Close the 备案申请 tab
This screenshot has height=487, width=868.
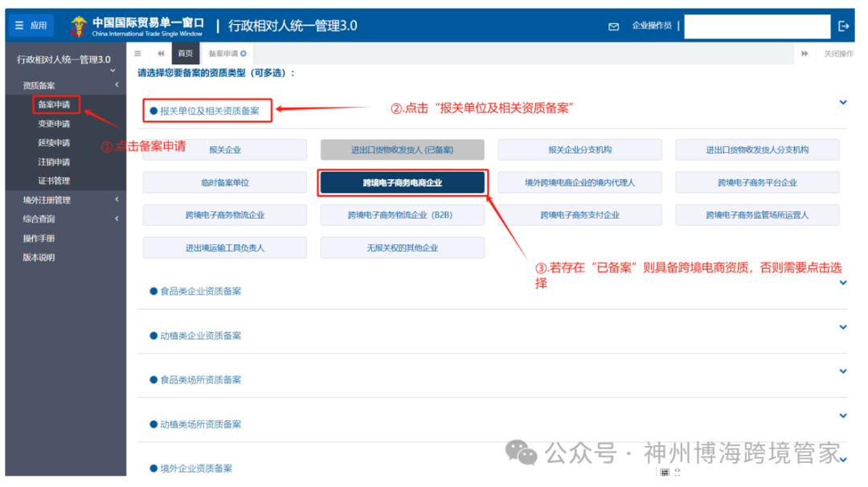pos(244,54)
